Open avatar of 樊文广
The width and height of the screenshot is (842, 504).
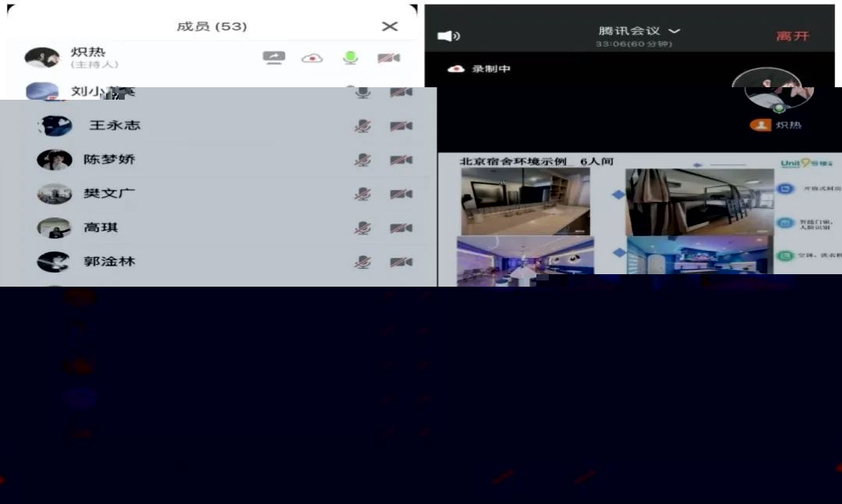click(55, 194)
